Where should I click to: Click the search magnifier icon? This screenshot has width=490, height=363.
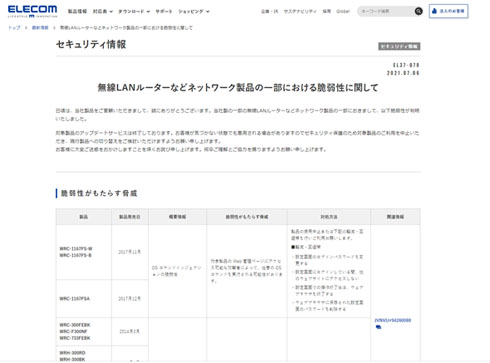click(x=418, y=11)
